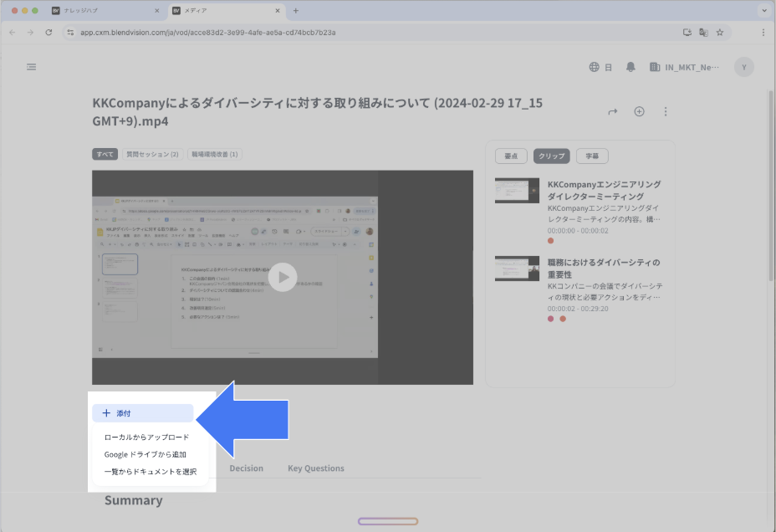Bookmark this page with the star
Image resolution: width=776 pixels, height=532 pixels.
pyautogui.click(x=720, y=32)
